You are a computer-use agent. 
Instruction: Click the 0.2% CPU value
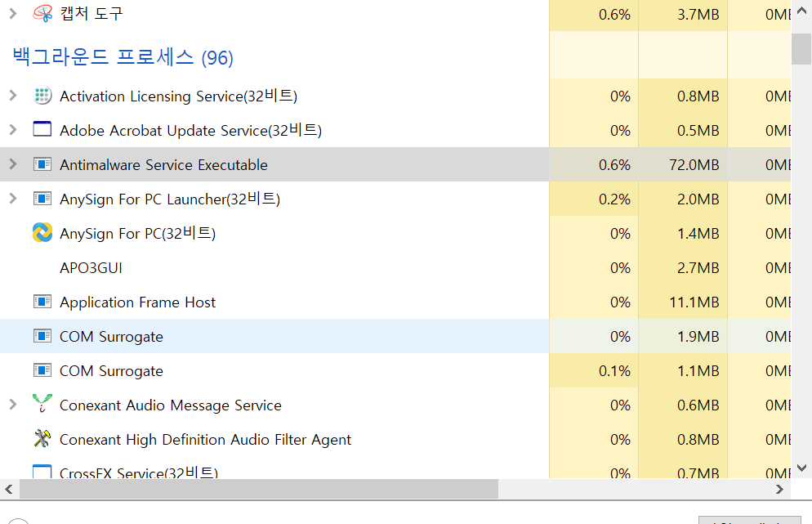[x=614, y=199]
